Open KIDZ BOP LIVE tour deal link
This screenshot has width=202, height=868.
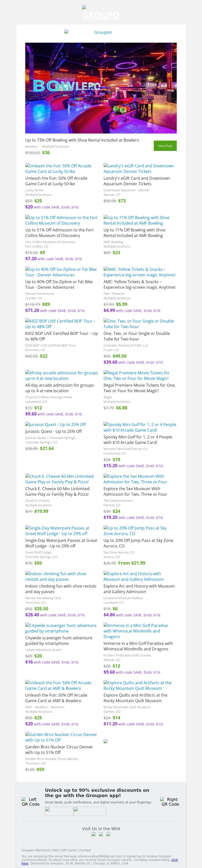[61, 324]
